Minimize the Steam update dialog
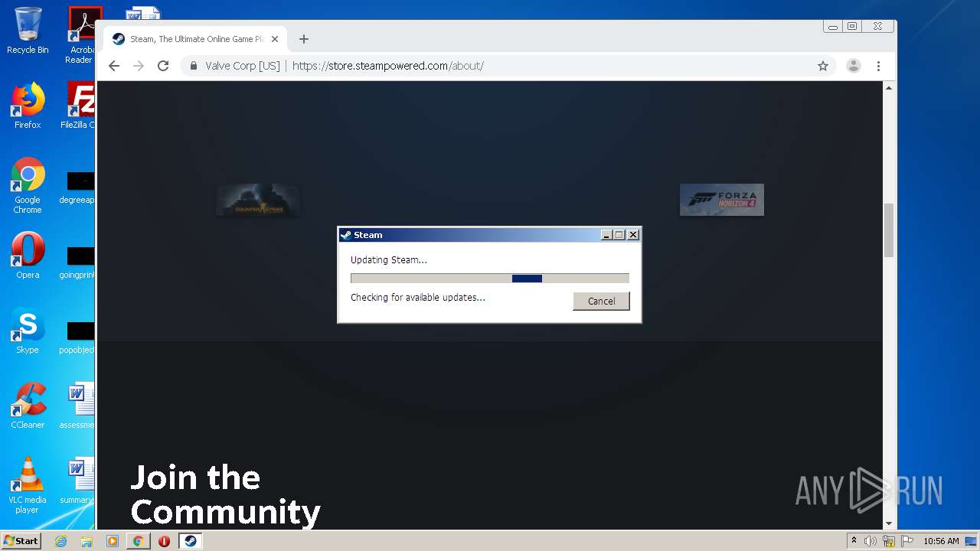This screenshot has height=551, width=980. point(607,235)
